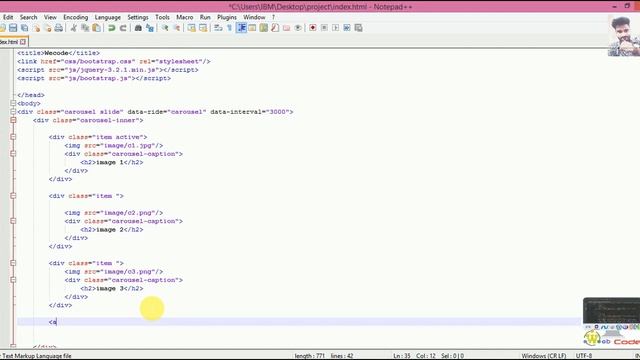Toggle the highlighted Indent Guide button

point(241,28)
